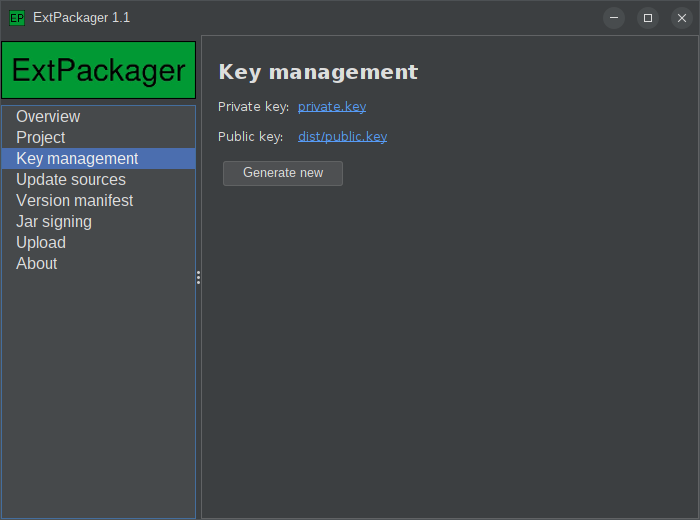Click the sidebar splitter handle dots
Image resolution: width=700 pixels, height=520 pixels.
coord(198,277)
